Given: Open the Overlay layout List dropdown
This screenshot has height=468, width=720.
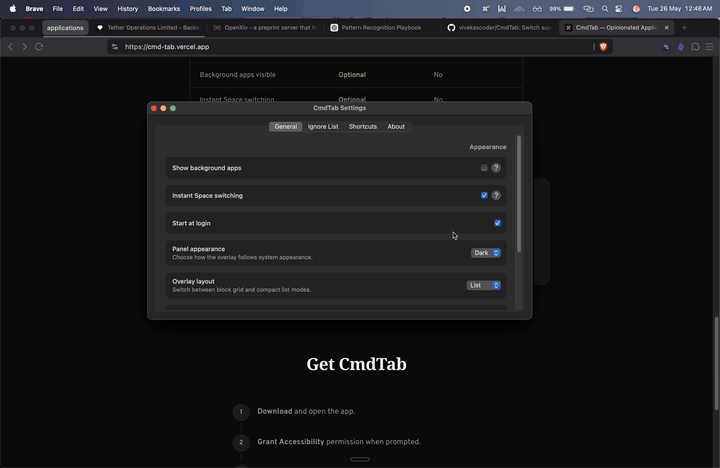Looking at the screenshot, I should 484,285.
